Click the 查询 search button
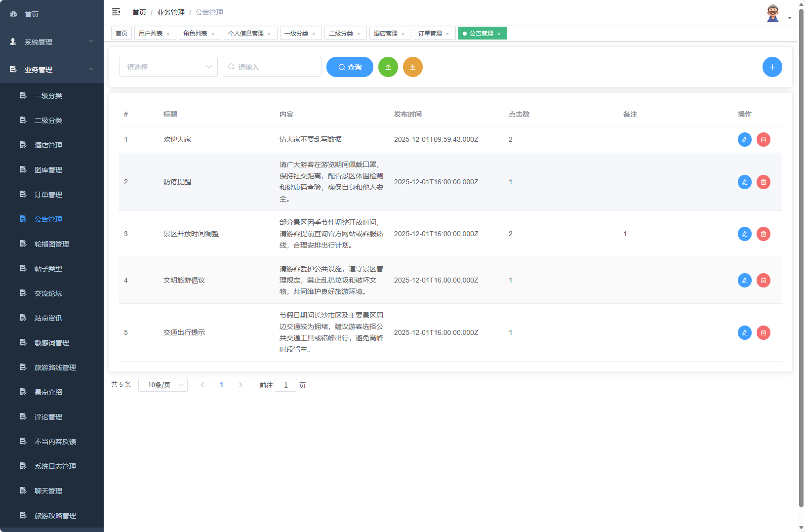805x532 pixels. pyautogui.click(x=350, y=67)
